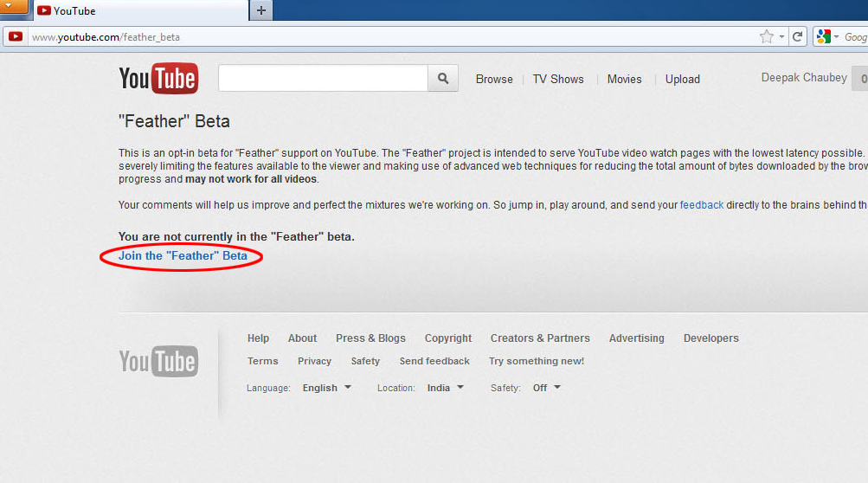Click the YouTube site favicon in address bar
Screen dimensions: 868x483
click(16, 37)
